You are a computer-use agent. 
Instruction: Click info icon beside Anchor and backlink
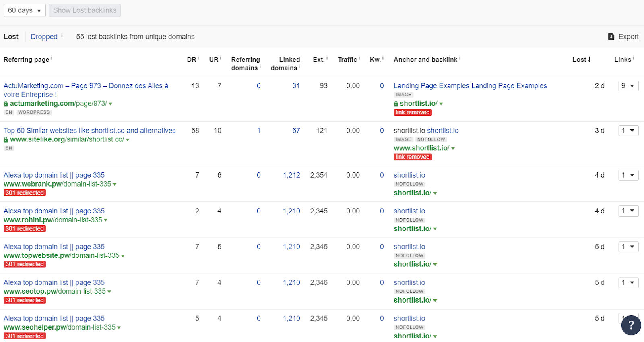(x=460, y=58)
